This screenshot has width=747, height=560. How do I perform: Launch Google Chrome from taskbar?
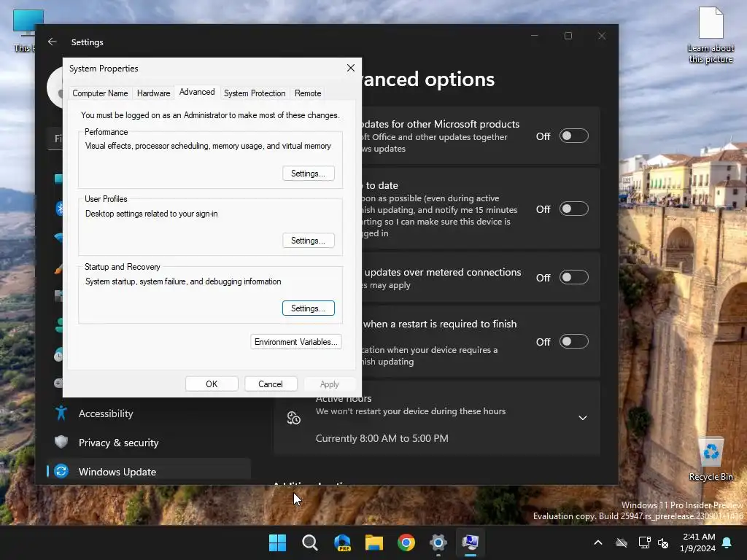(x=406, y=542)
